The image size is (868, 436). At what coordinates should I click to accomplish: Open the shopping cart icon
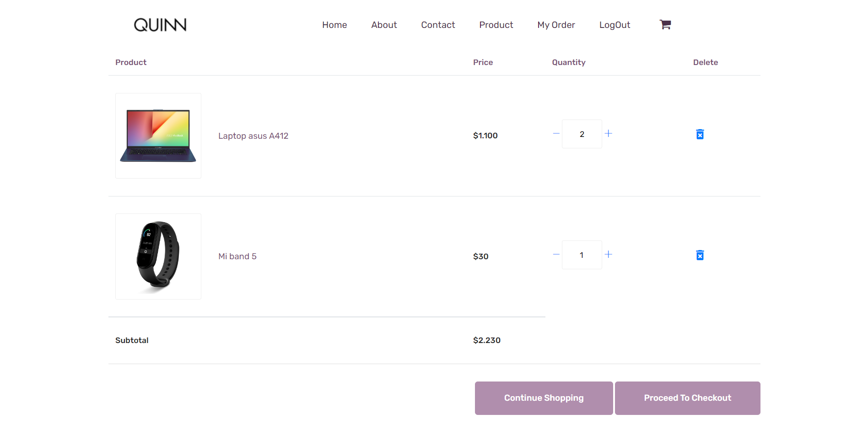665,24
